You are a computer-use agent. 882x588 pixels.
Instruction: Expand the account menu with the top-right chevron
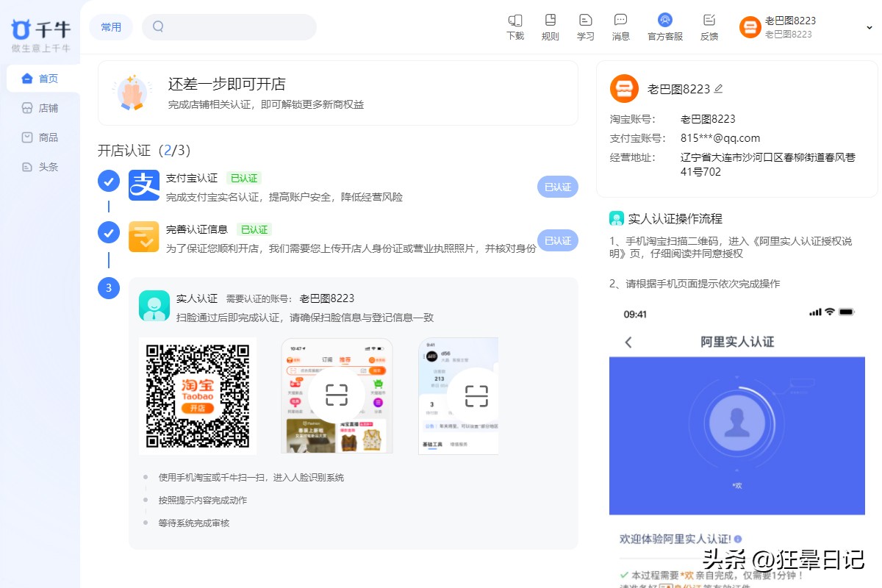tap(868, 26)
